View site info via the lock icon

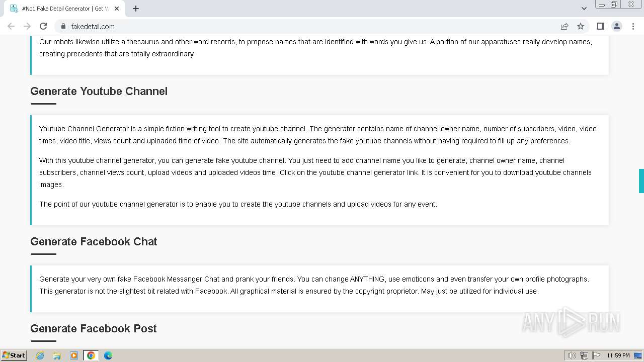[63, 26]
